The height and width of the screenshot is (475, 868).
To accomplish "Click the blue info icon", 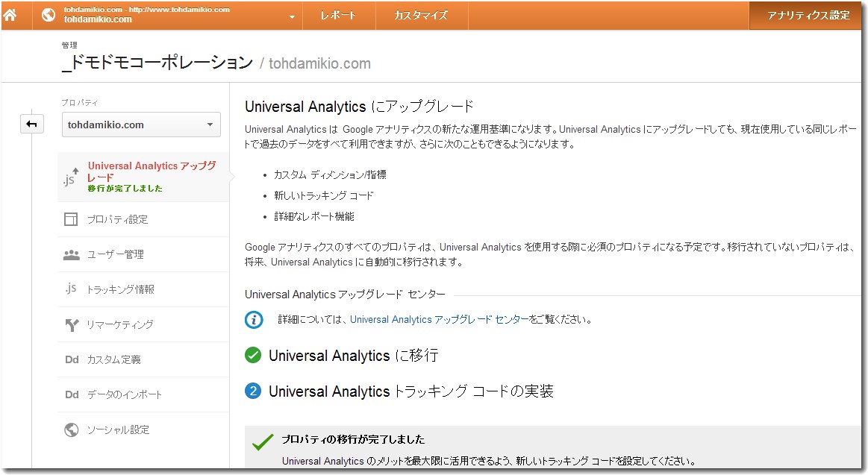I will [x=254, y=320].
